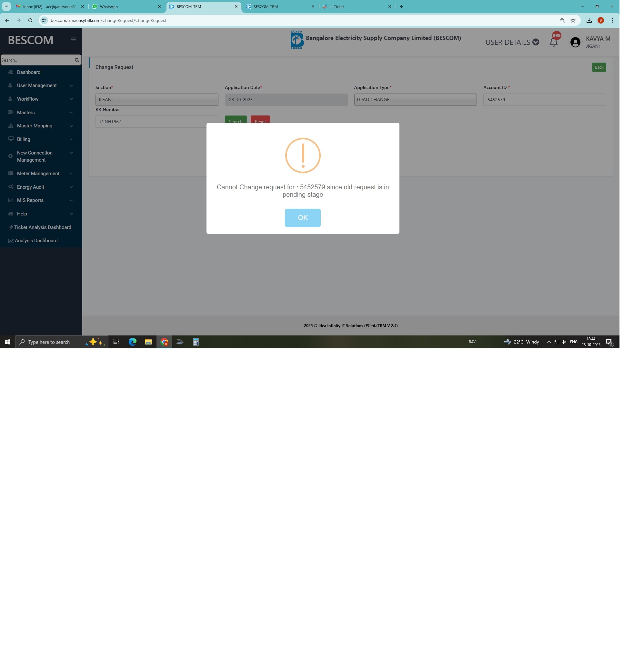Click the Account ID input field
The width and height of the screenshot is (644, 658).
point(544,100)
